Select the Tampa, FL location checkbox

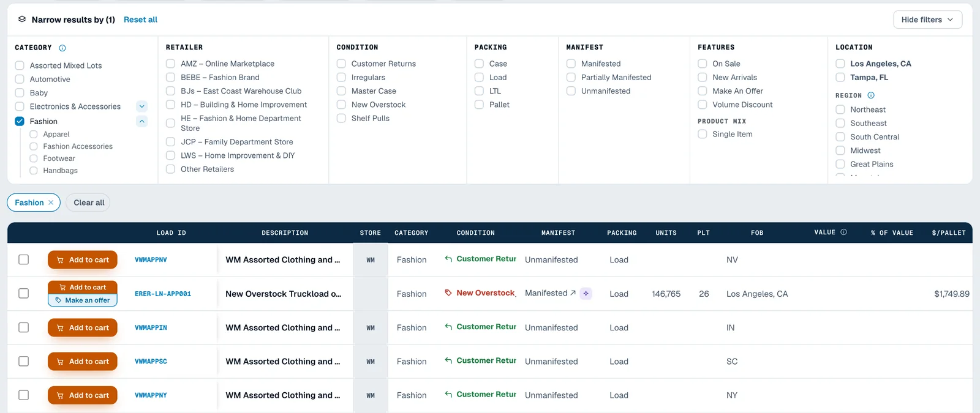[x=840, y=77]
